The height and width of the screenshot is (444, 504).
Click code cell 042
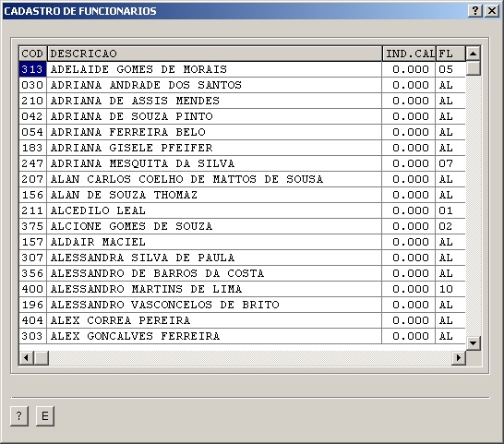tap(33, 116)
